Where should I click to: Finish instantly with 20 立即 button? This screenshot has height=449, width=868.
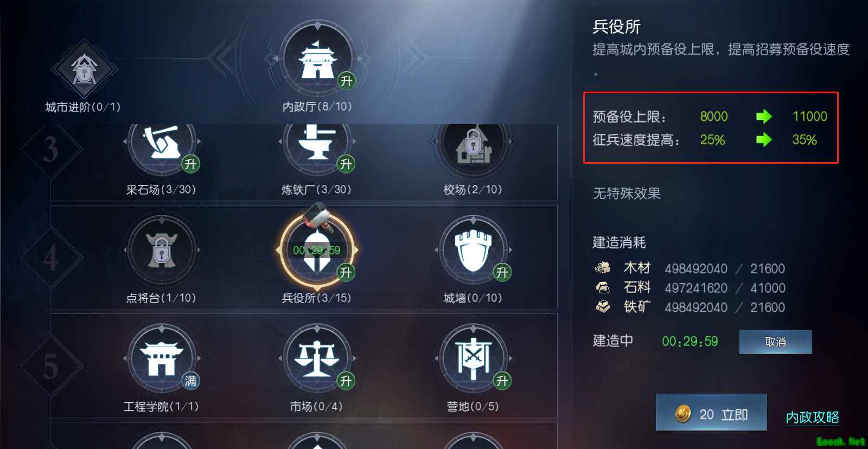711,413
